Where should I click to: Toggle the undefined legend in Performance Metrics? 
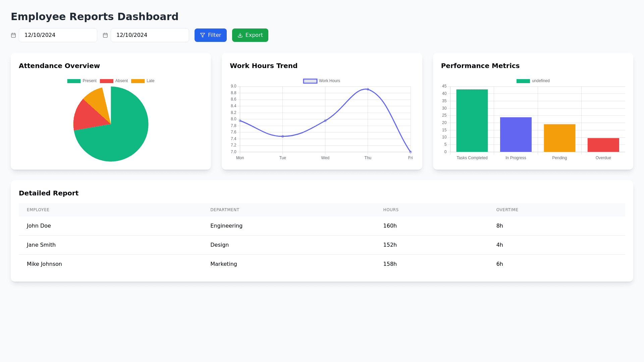(x=533, y=81)
